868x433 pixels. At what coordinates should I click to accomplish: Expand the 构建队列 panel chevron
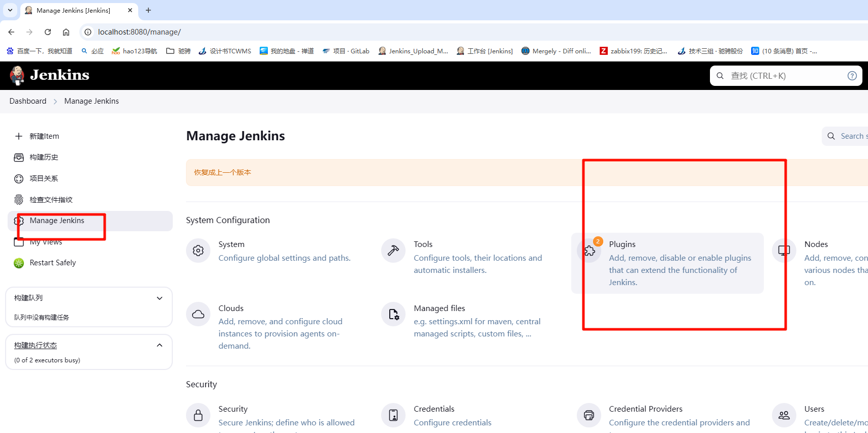(x=160, y=298)
